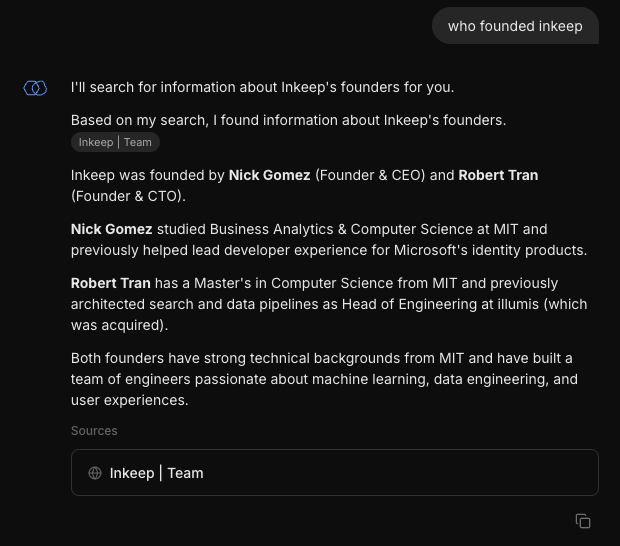Click the "user experiences." closing text
The height and width of the screenshot is (546, 620).
tap(129, 400)
